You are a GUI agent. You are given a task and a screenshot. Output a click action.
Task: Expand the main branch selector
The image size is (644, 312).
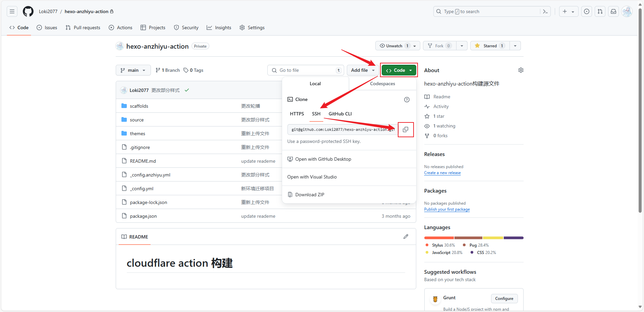[133, 70]
